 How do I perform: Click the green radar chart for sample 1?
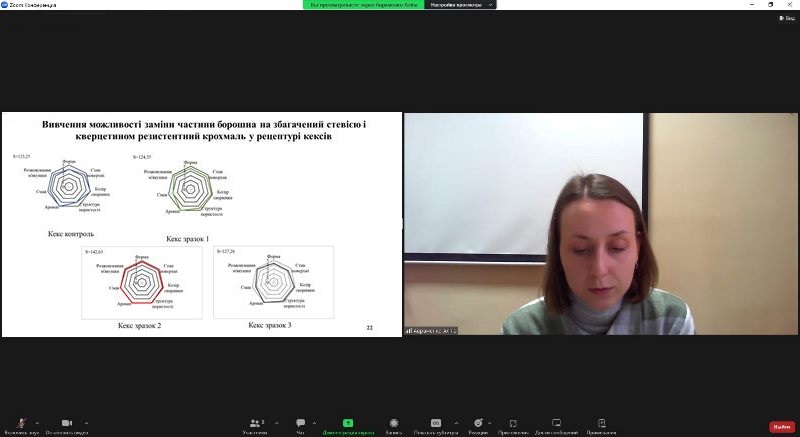(188, 188)
